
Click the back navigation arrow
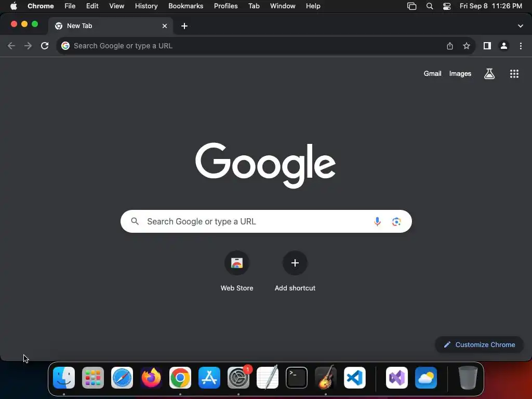[x=11, y=46]
